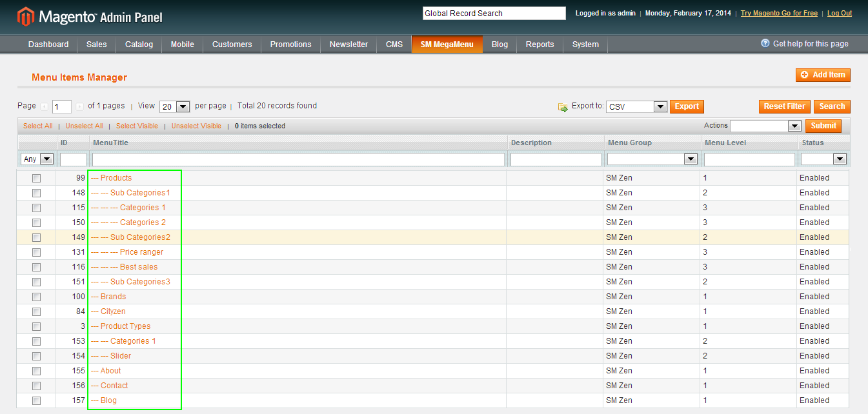Click the Submit button

[x=823, y=126]
